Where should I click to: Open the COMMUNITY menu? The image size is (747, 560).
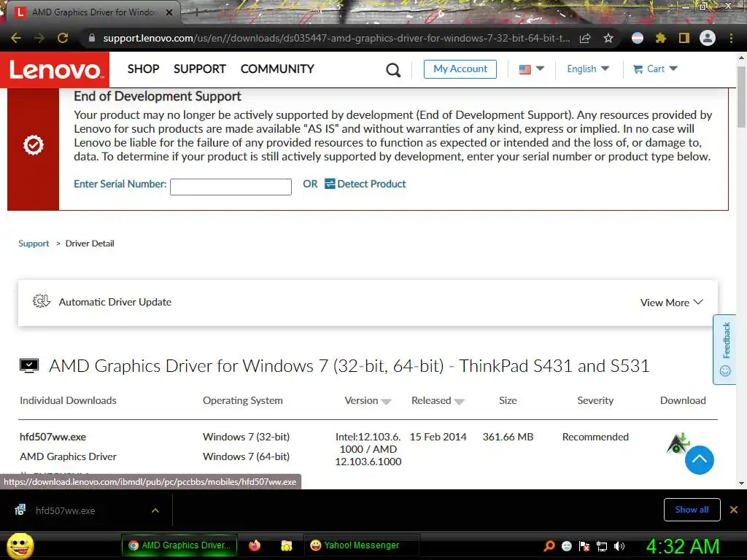(277, 69)
